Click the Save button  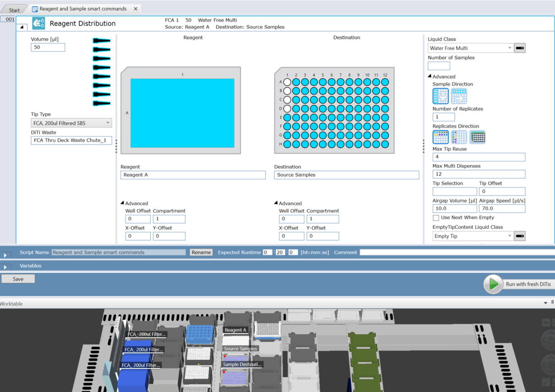(18, 279)
